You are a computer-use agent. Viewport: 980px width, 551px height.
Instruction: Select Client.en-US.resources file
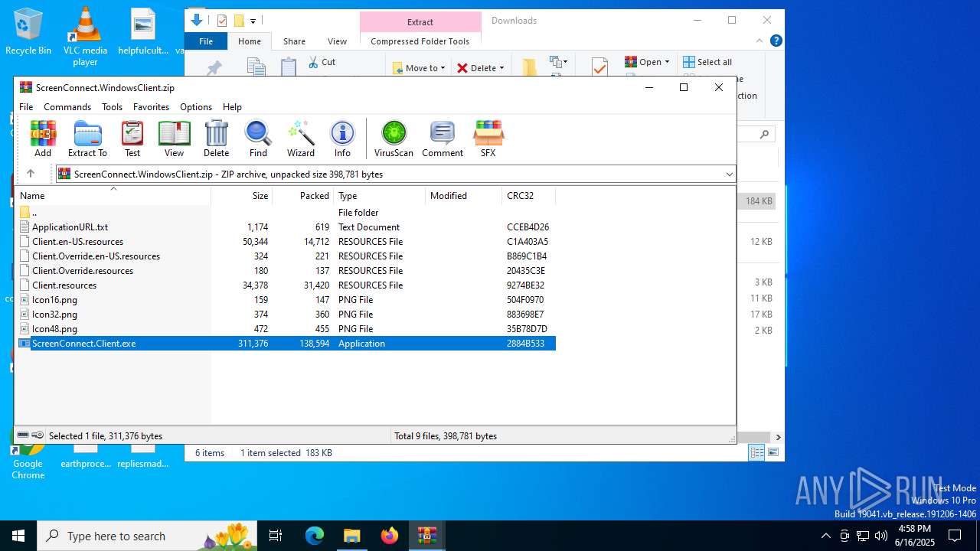point(286,242)
